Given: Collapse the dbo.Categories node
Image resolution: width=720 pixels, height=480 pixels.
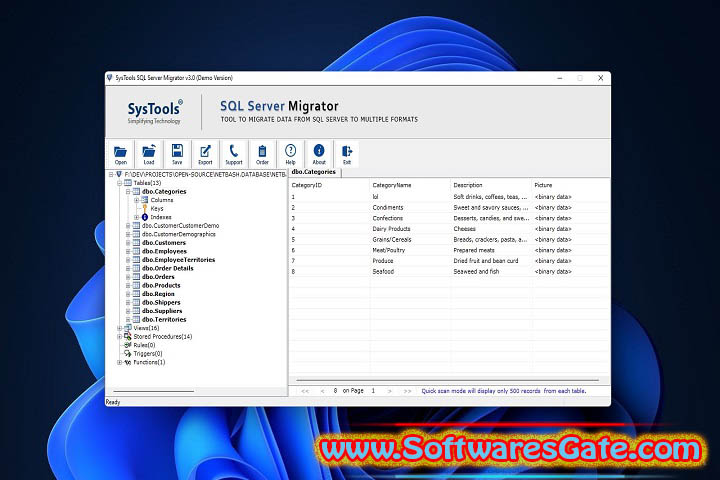Looking at the screenshot, I should coord(128,192).
